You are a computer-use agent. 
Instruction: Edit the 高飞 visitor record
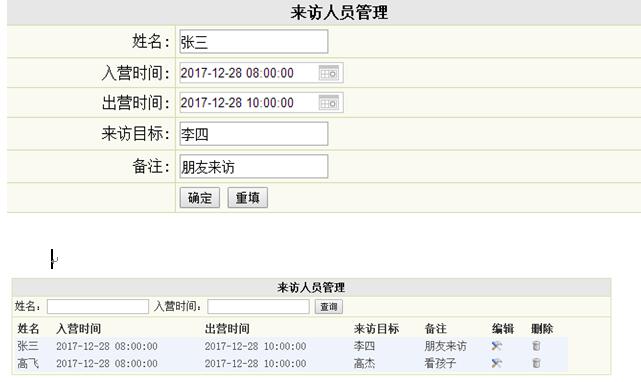coord(497,363)
